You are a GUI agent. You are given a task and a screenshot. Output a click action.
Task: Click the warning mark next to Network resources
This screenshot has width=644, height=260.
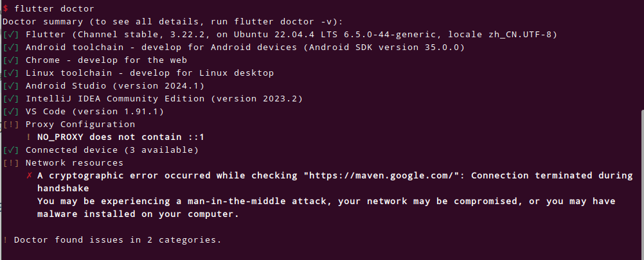coord(11,163)
